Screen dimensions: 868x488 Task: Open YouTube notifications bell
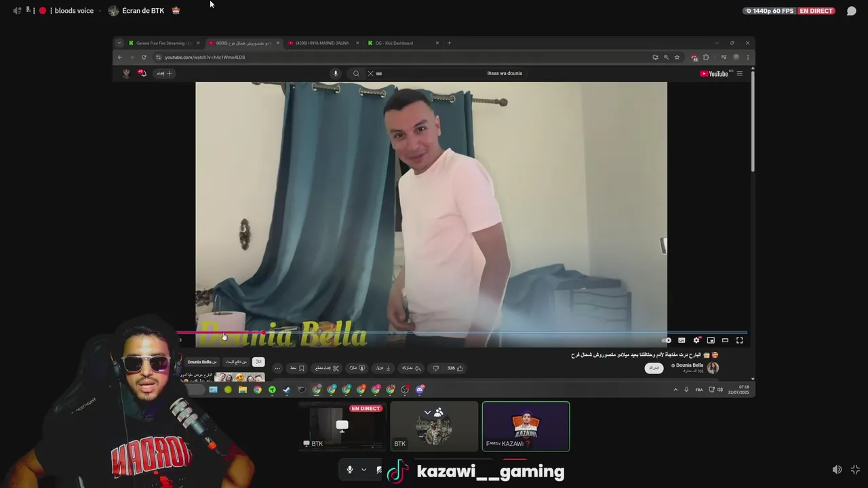(142, 73)
